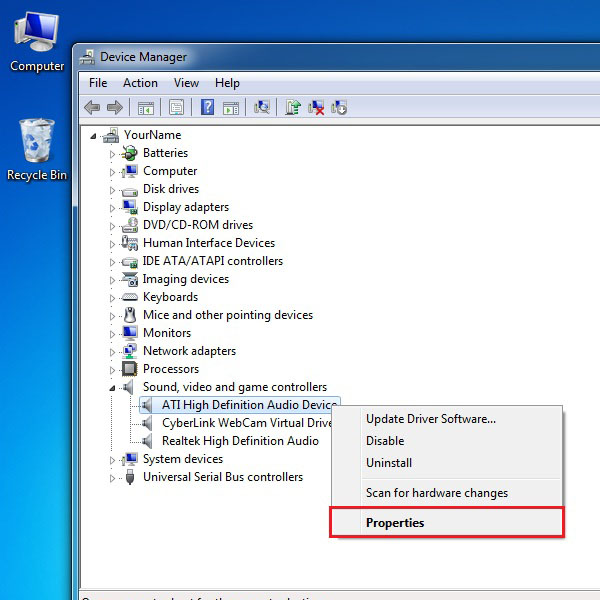Viewport: 600px width, 600px height.
Task: Select the System devices label
Action: [x=183, y=459]
